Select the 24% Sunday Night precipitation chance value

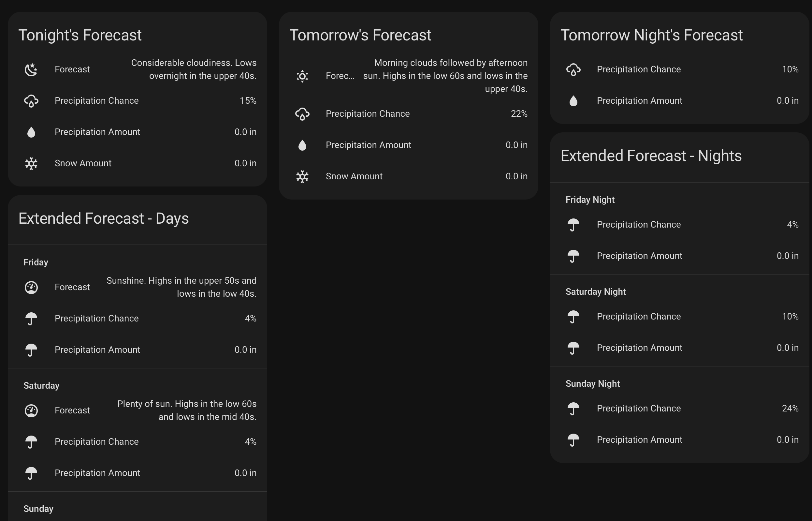click(790, 408)
